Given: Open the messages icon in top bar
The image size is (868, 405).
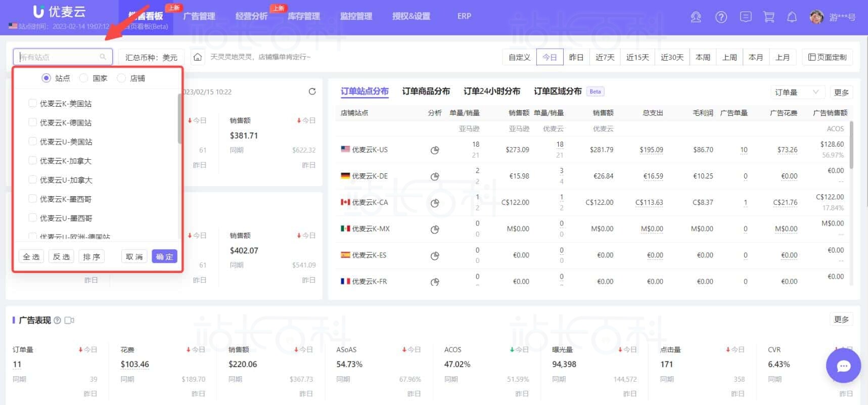Looking at the screenshot, I should [745, 17].
